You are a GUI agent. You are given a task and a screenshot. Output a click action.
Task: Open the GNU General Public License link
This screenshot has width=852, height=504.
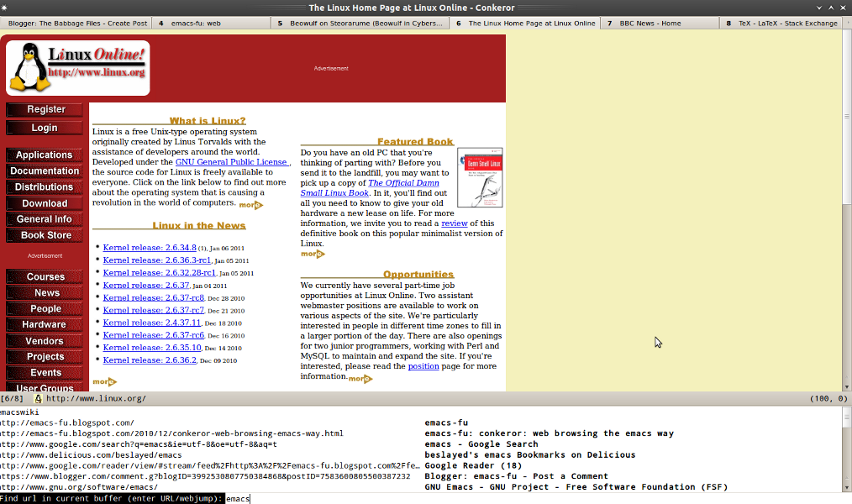point(230,161)
